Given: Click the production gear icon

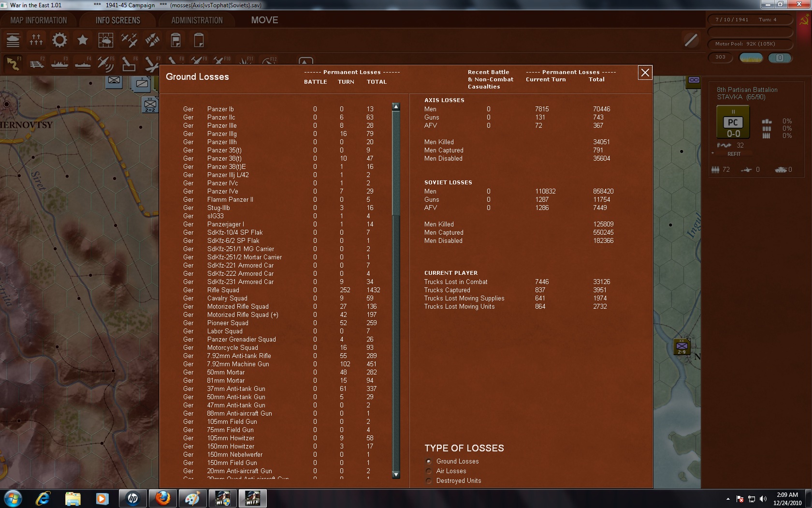Looking at the screenshot, I should [x=59, y=40].
